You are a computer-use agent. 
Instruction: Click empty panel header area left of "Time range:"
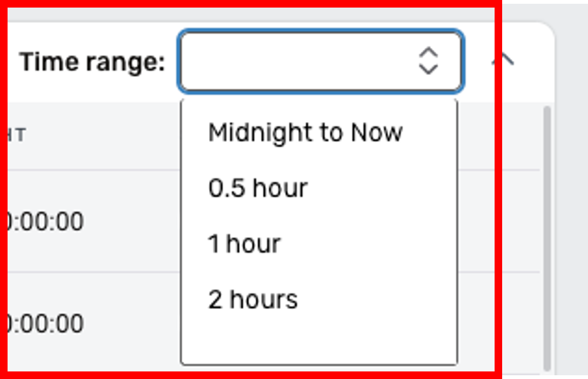click(13, 62)
